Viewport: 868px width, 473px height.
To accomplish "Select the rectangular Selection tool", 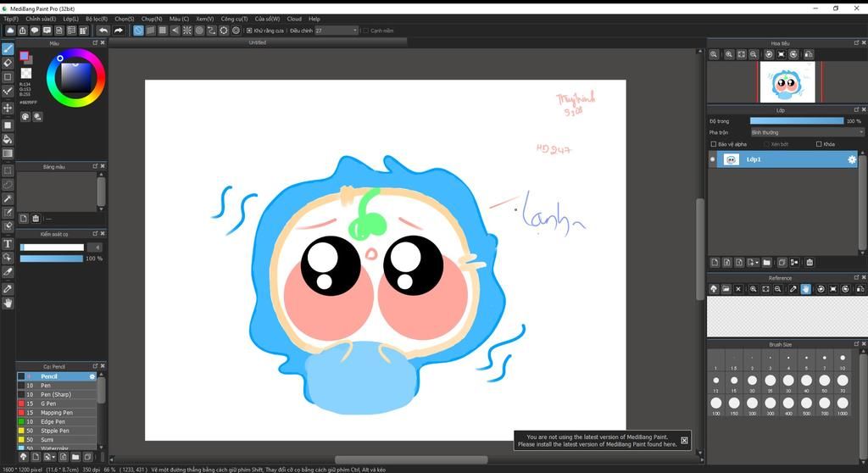I will pyautogui.click(x=8, y=170).
